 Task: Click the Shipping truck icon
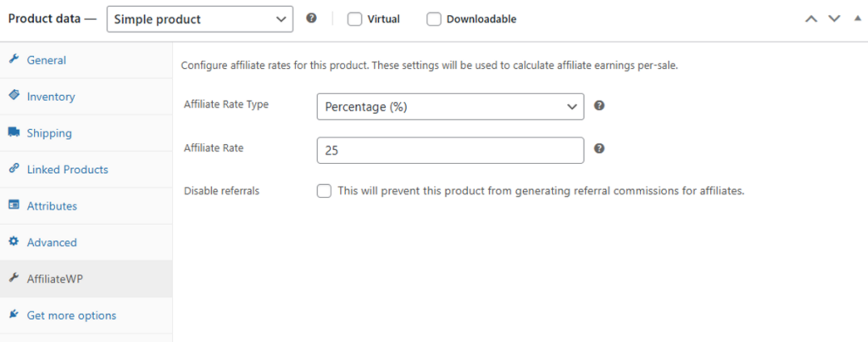click(x=14, y=132)
